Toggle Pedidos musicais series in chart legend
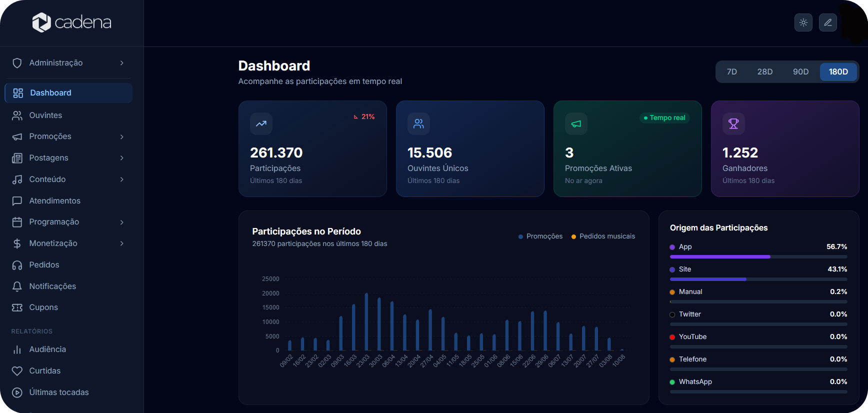This screenshot has height=413, width=868. [603, 236]
